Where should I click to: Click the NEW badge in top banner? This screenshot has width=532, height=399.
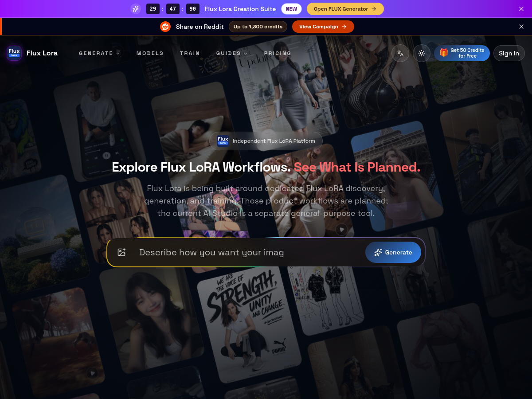[291, 9]
